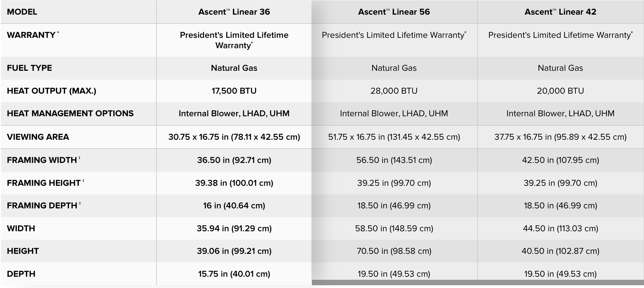Image resolution: width=644 pixels, height=288 pixels.
Task: Click the 28,000 BTU heat output value
Action: (394, 91)
